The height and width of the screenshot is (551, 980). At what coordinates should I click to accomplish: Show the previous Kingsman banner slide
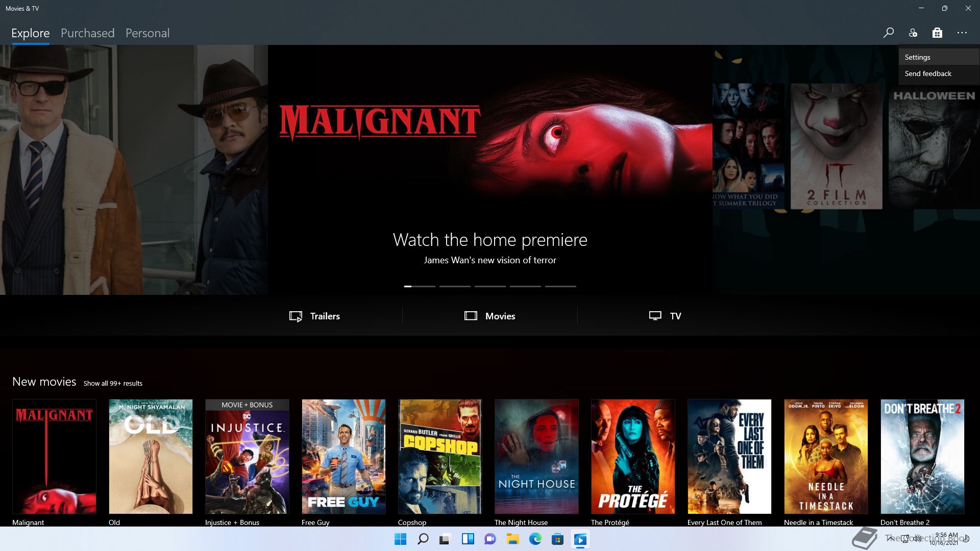tap(134, 170)
